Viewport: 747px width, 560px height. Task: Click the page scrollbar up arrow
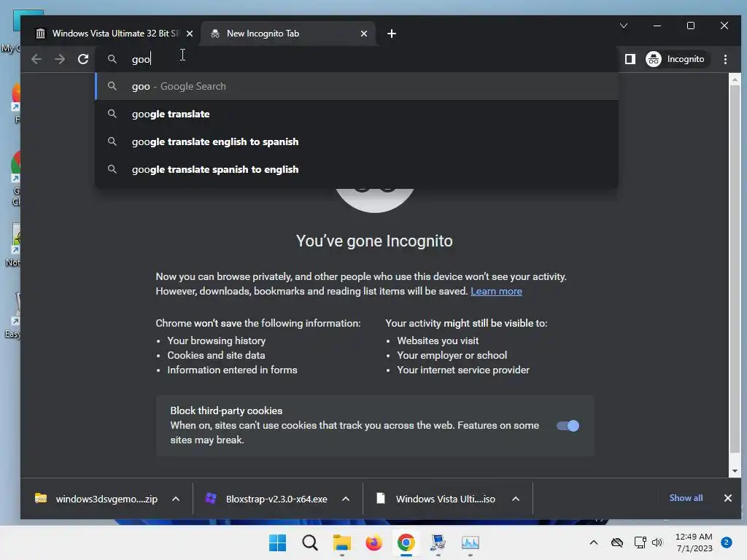pyautogui.click(x=735, y=79)
